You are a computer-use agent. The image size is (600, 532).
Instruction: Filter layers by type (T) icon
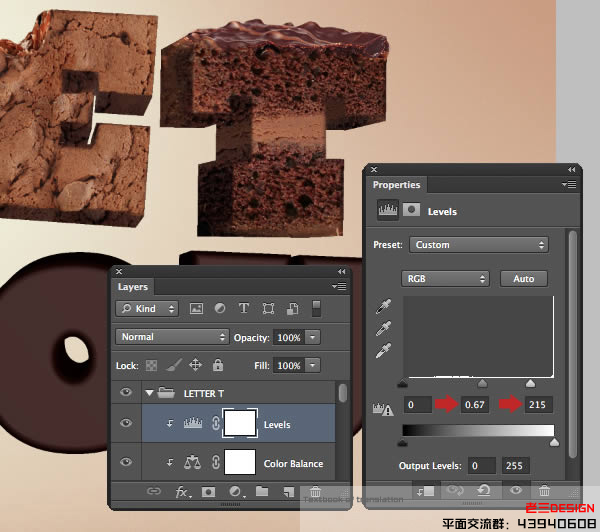coord(244,309)
